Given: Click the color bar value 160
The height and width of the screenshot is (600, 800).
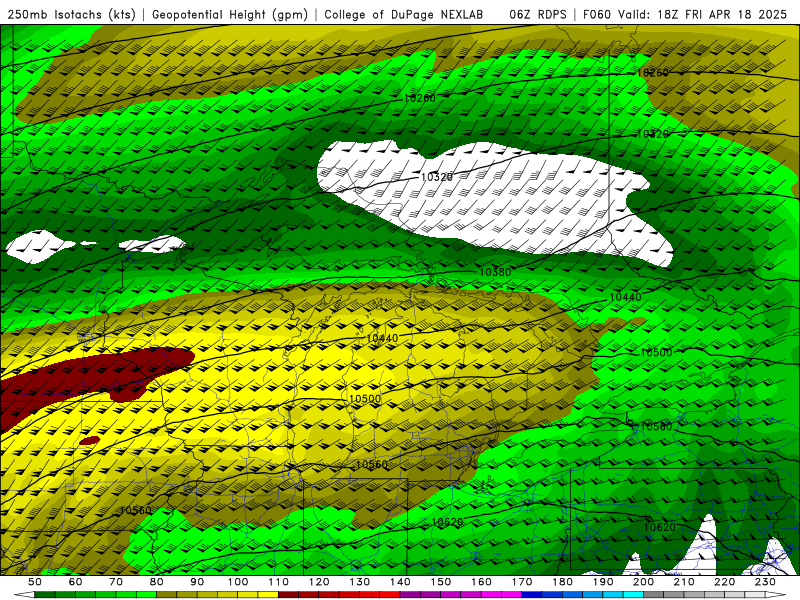Looking at the screenshot, I should [481, 582].
